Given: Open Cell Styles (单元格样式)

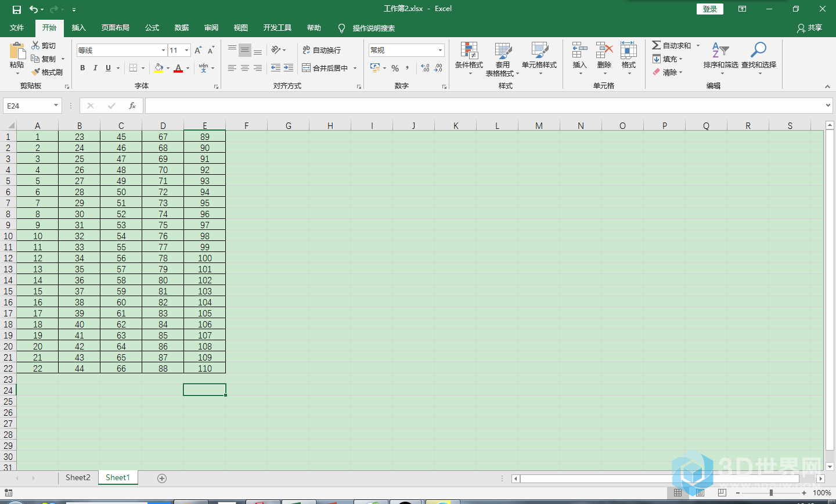Looking at the screenshot, I should click(539, 59).
